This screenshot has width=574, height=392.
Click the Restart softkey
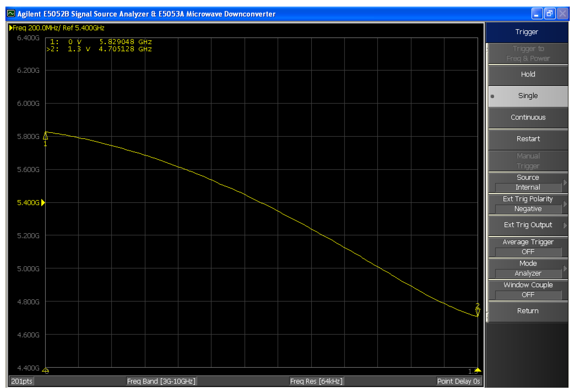pyautogui.click(x=528, y=139)
